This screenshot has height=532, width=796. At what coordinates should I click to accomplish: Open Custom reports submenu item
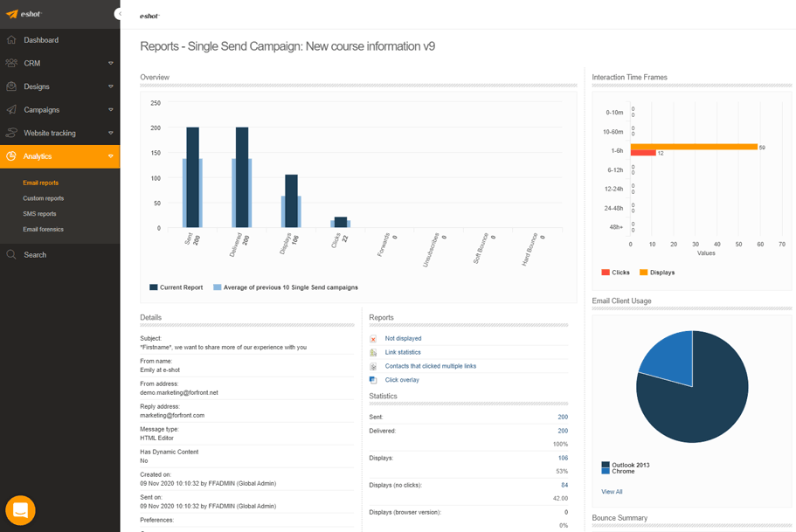coord(43,198)
